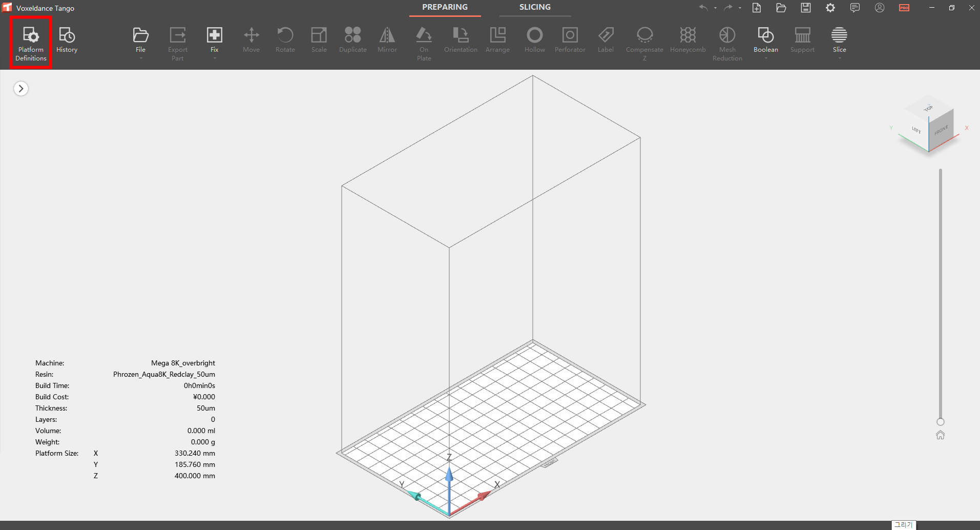Click the Mirror tool
980x530 pixels.
click(x=387, y=40)
